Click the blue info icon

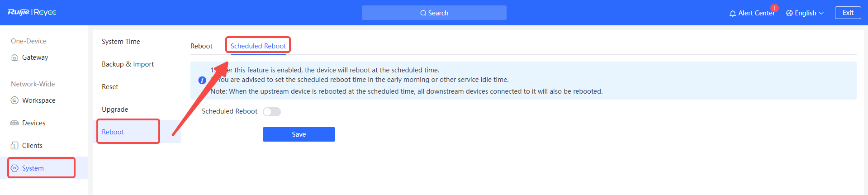click(202, 81)
